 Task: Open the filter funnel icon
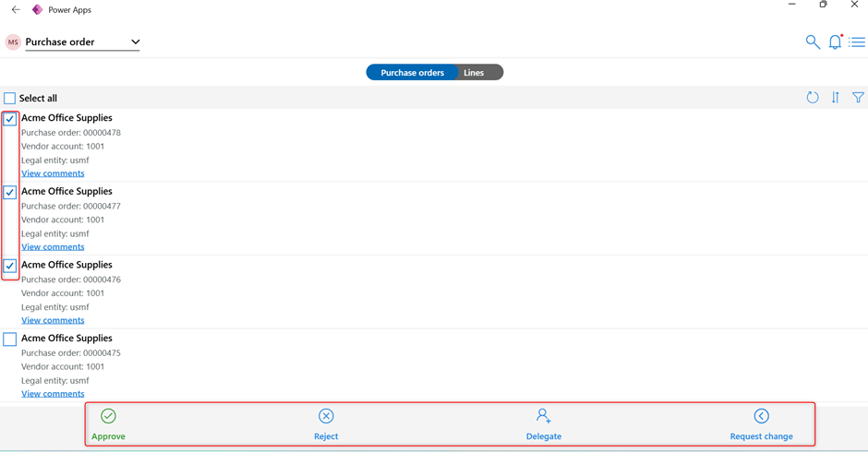pos(858,98)
